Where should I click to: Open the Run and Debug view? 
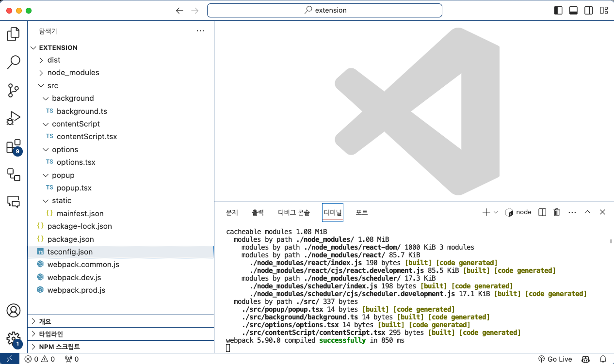[x=14, y=118]
